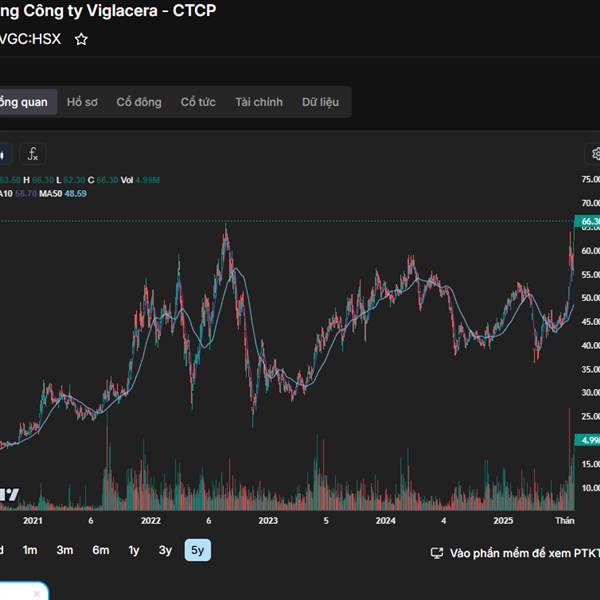Set chart range to 6m
Image resolution: width=600 pixels, height=600 pixels.
[x=101, y=550]
